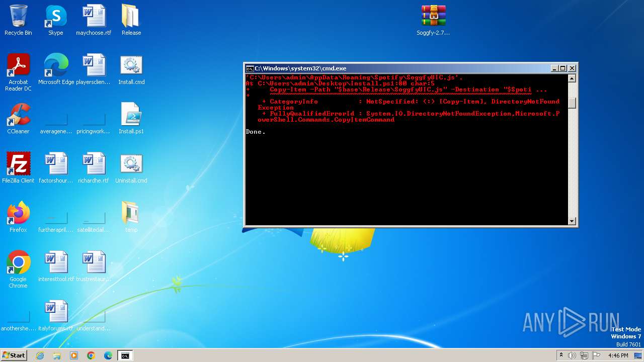Select the factorshour document icon

[56, 168]
